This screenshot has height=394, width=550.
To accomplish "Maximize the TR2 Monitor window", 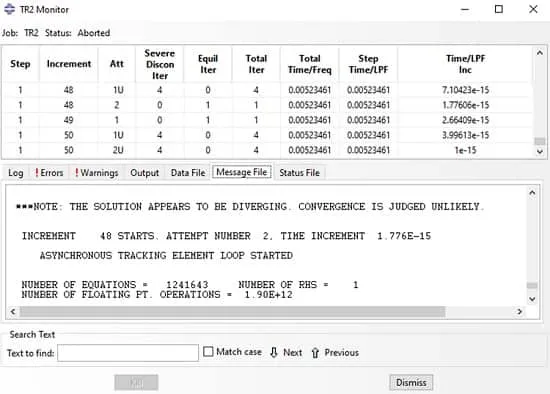I will point(499,9).
